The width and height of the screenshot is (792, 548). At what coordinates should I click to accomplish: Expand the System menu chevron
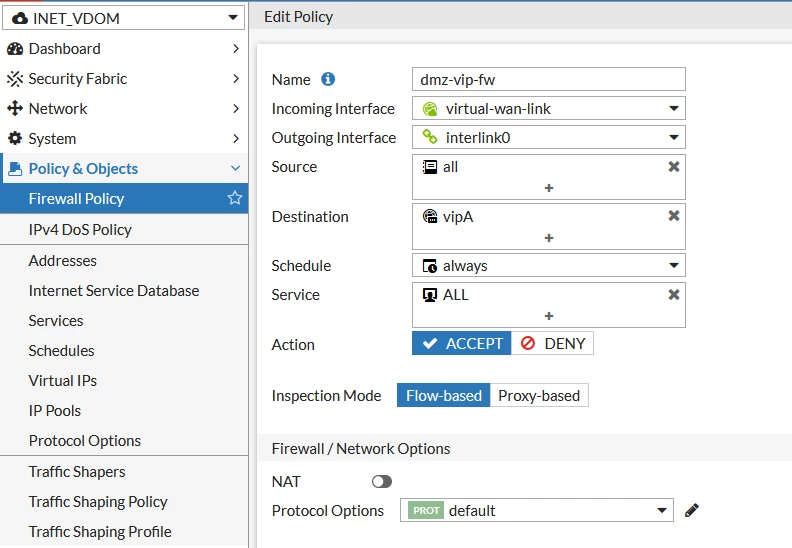pyautogui.click(x=236, y=138)
